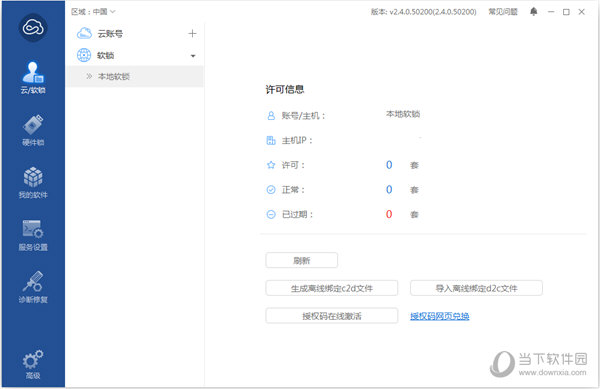Maximize the window
This screenshot has width=600, height=389.
click(x=566, y=12)
